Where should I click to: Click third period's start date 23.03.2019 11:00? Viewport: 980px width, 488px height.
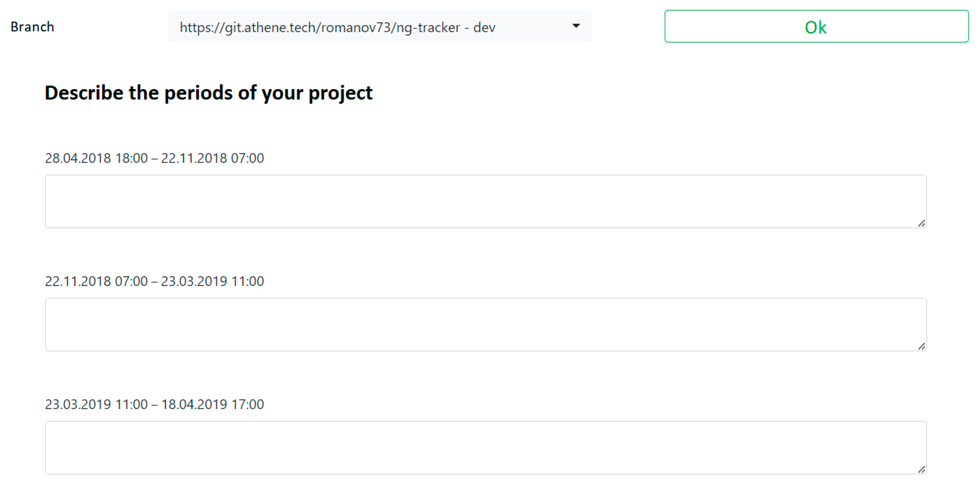96,404
